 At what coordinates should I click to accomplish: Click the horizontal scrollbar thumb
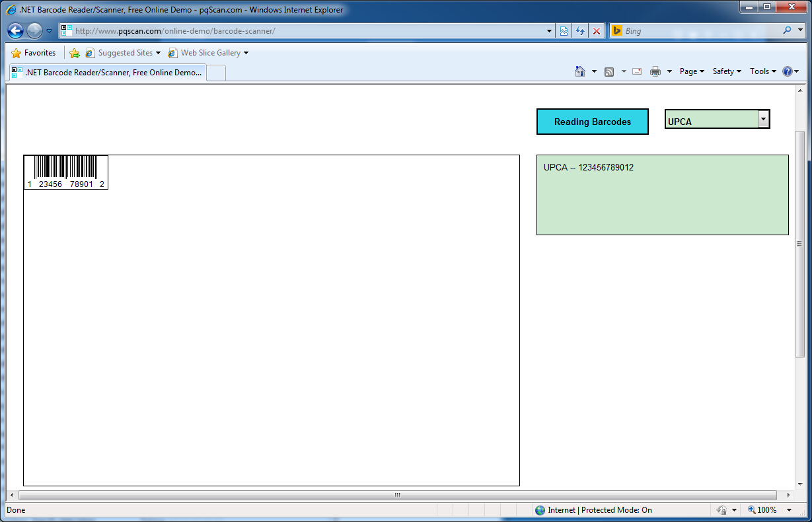398,495
